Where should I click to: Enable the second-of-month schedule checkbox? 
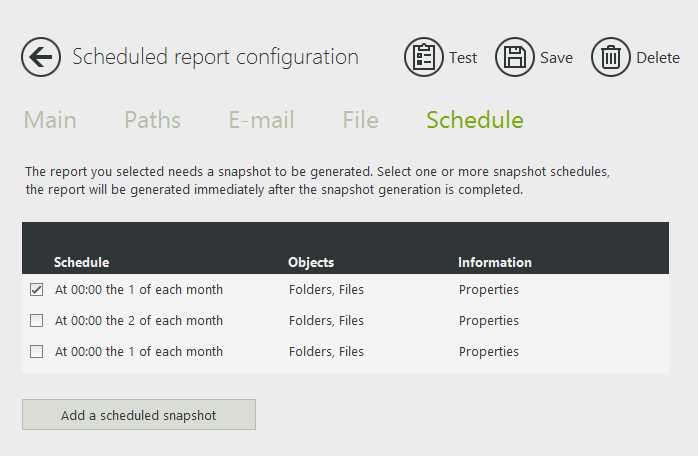(37, 321)
